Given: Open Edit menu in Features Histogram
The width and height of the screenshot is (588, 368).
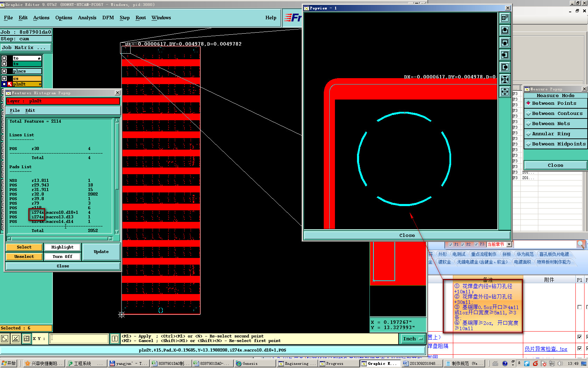Looking at the screenshot, I should click(x=30, y=110).
